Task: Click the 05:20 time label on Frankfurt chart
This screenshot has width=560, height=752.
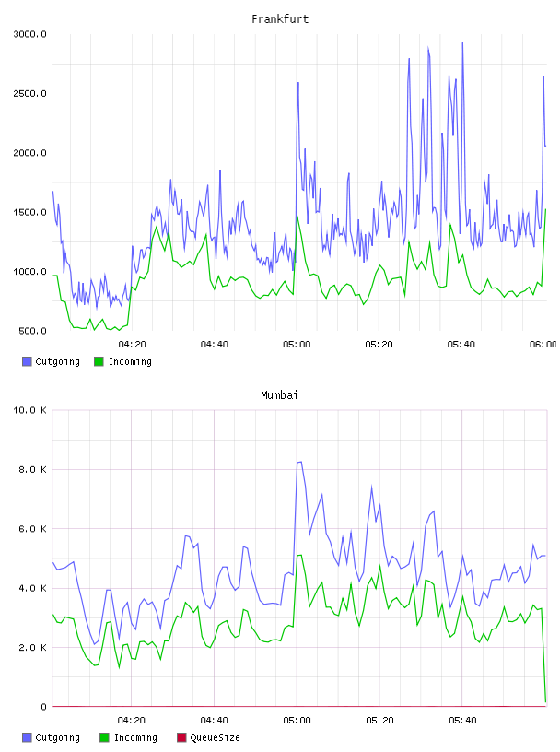Action: tap(379, 345)
